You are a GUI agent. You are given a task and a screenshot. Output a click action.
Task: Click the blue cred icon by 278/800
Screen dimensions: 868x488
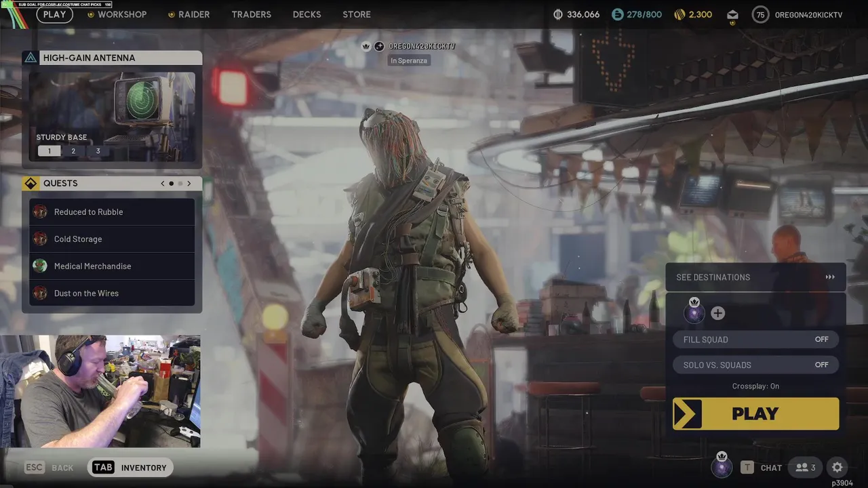pyautogui.click(x=617, y=14)
